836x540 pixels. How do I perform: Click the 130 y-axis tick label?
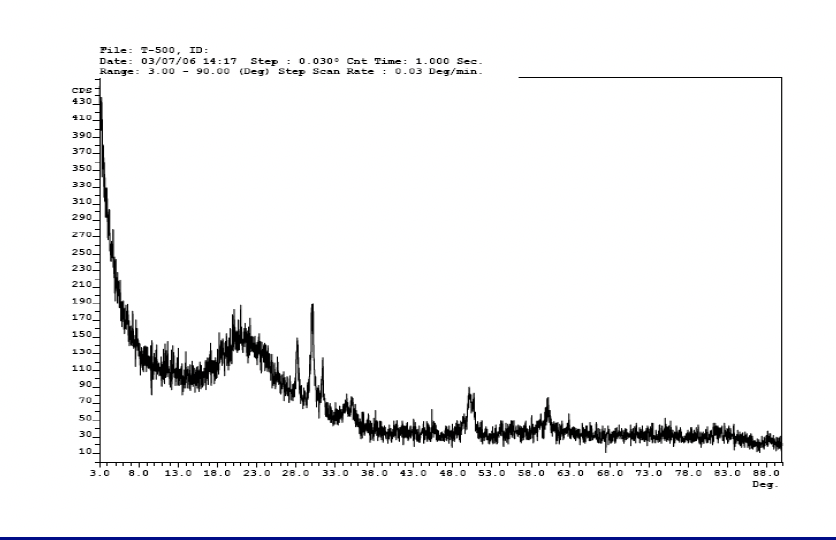click(82, 352)
